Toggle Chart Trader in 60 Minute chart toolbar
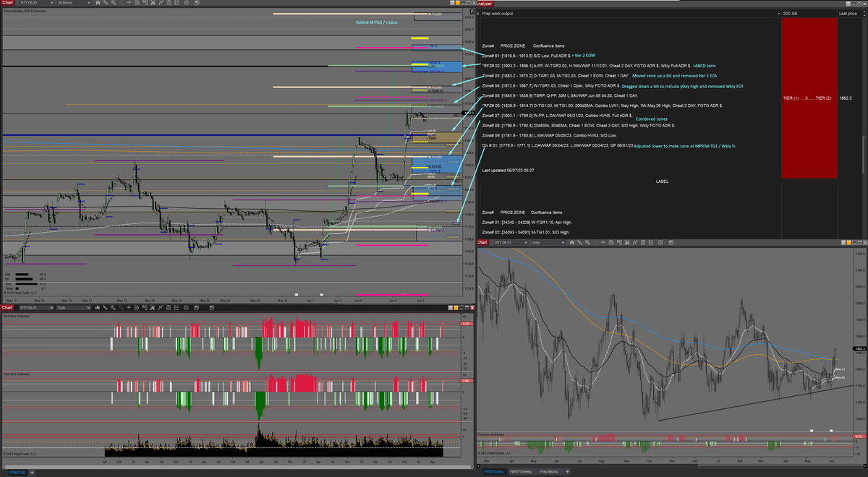This screenshot has height=477, width=868. click(x=145, y=3)
